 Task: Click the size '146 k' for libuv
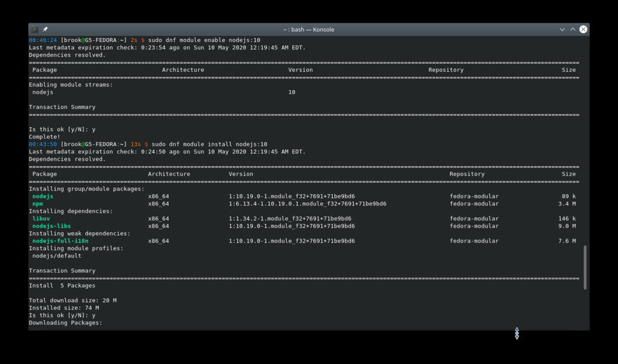click(567, 219)
